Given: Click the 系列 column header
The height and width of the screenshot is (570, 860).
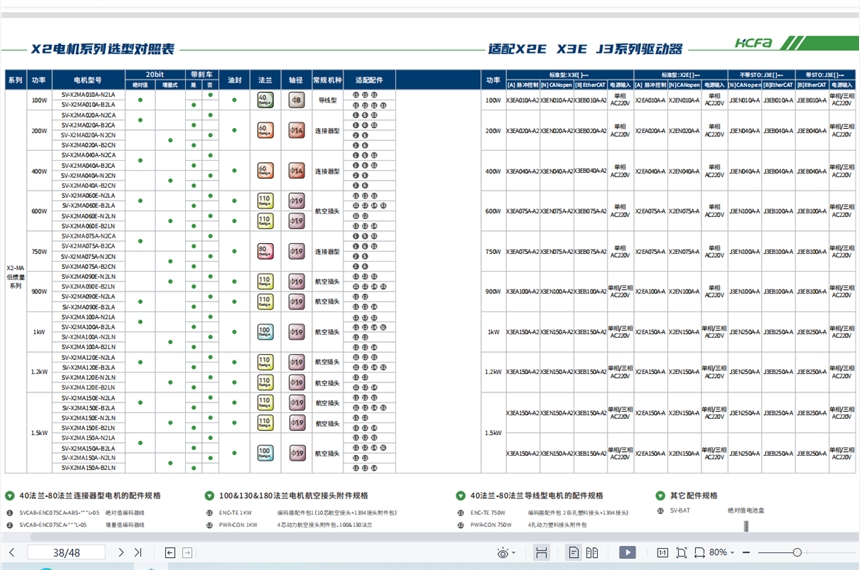Looking at the screenshot, I should point(15,80).
